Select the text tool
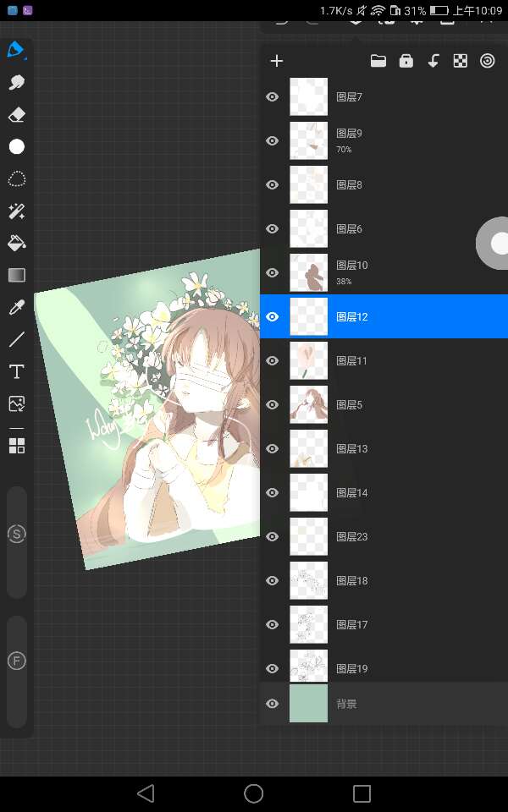The height and width of the screenshot is (812, 508). pos(17,371)
